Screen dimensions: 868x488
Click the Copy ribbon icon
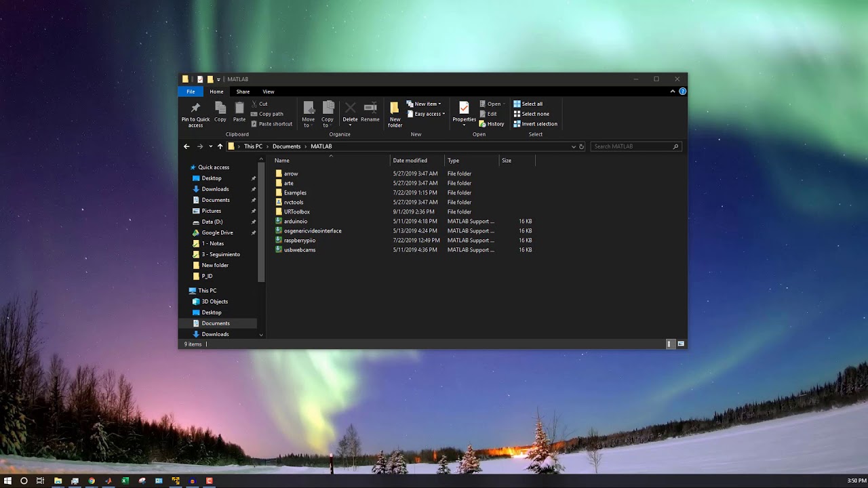click(x=220, y=108)
